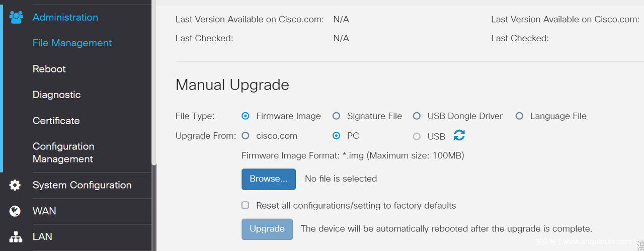644x251 pixels.
Task: Select Signature File radio button
Action: (x=337, y=116)
